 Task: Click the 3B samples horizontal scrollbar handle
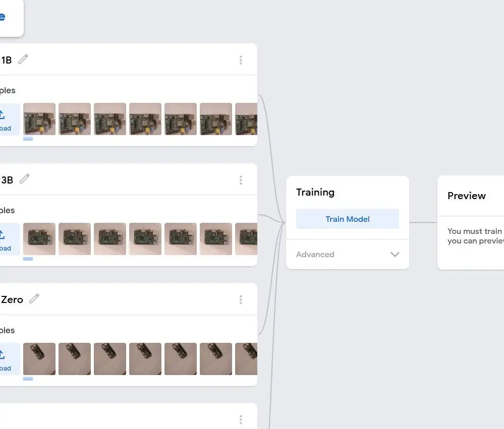pos(28,259)
